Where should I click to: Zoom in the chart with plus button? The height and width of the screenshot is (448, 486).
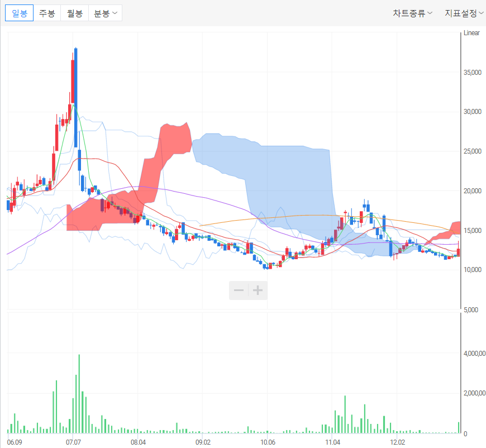pos(258,290)
